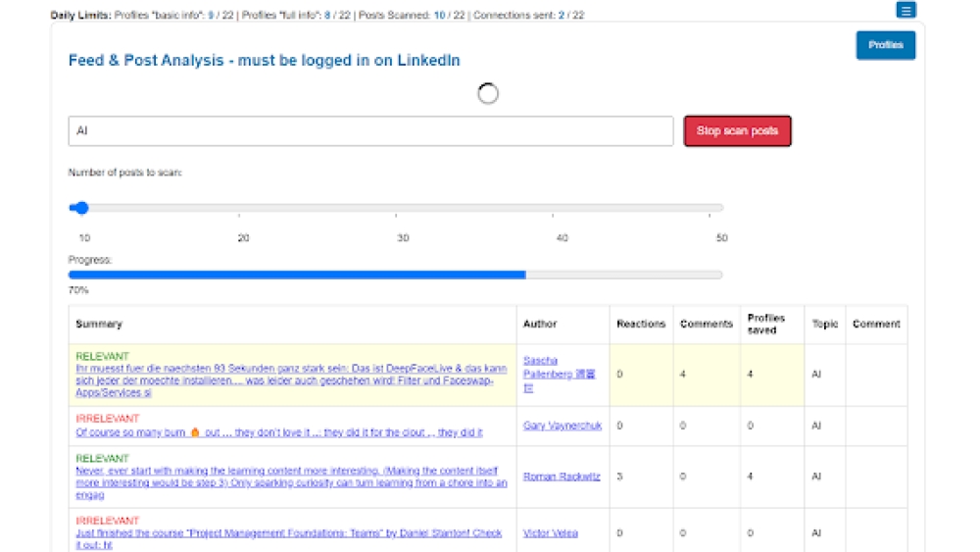Click the IRRELEVANT label in Gary Vaynerchuk's row
The image size is (980, 552).
click(x=108, y=419)
